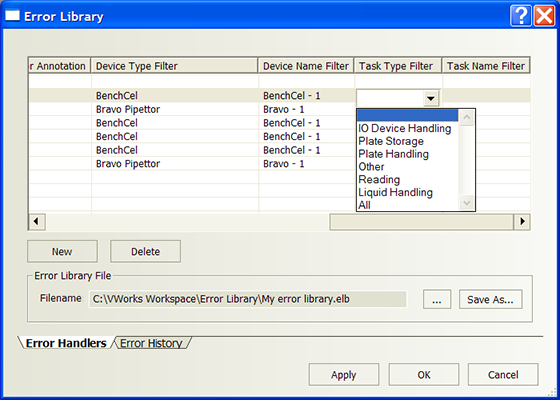This screenshot has width=560, height=400.
Task: Select the last Bravo Pipettor cell
Action: point(175,164)
